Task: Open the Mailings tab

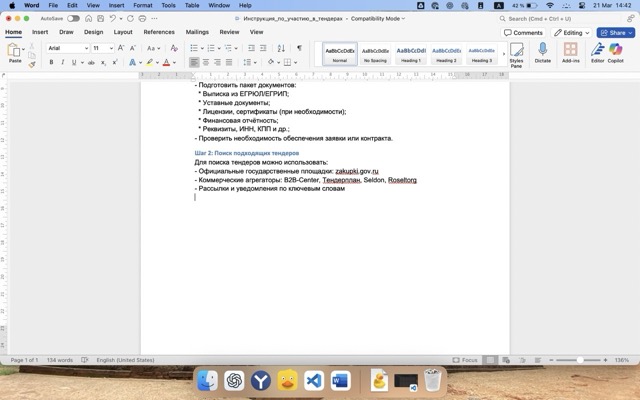Action: coord(197,32)
